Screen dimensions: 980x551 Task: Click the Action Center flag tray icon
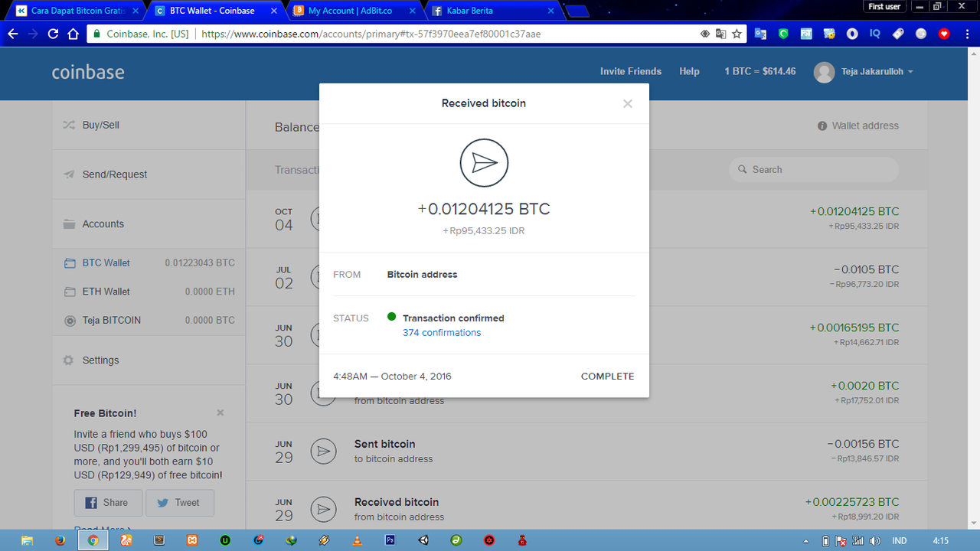841,541
